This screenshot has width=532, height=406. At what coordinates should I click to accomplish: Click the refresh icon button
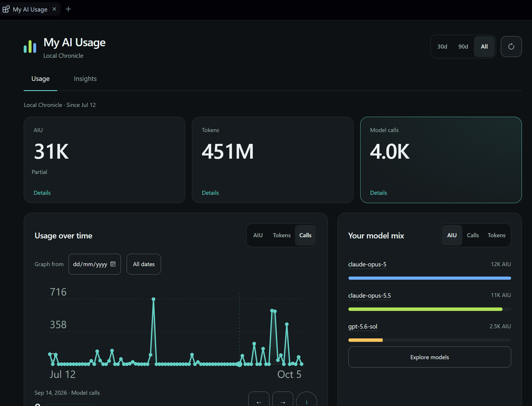click(511, 47)
